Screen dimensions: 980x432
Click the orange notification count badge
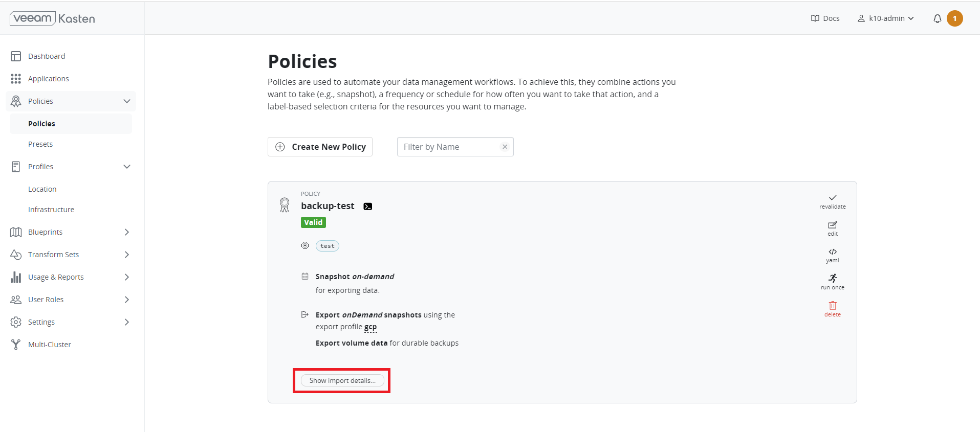tap(954, 18)
